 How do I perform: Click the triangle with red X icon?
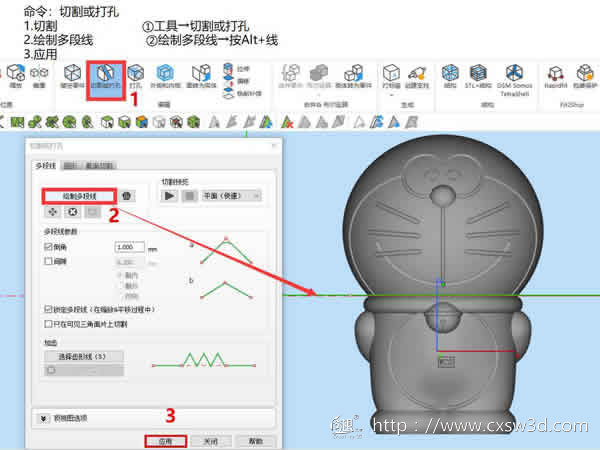pyautogui.click(x=287, y=122)
